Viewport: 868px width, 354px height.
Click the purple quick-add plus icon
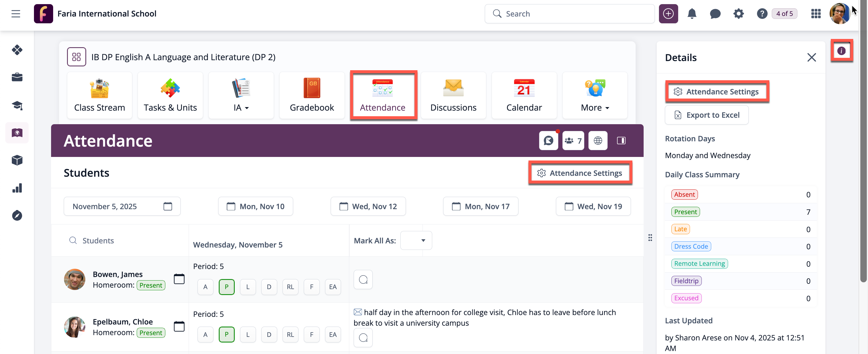tap(668, 14)
